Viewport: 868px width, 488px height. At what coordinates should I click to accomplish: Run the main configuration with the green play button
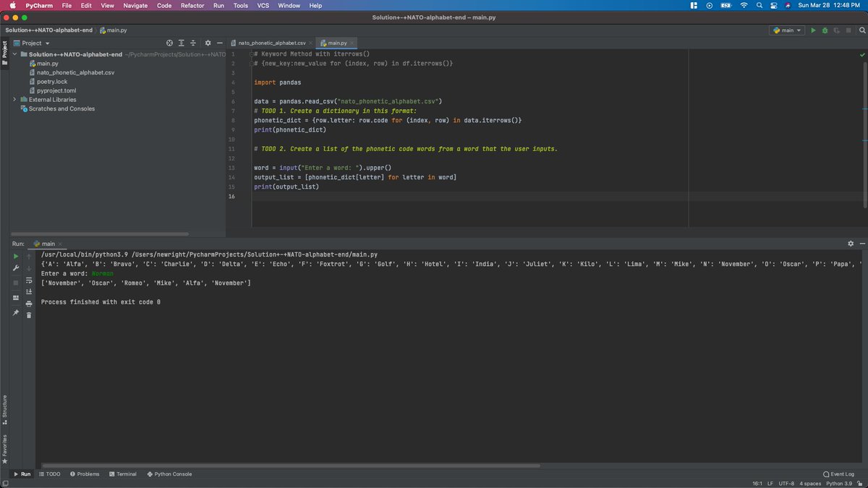tap(813, 30)
